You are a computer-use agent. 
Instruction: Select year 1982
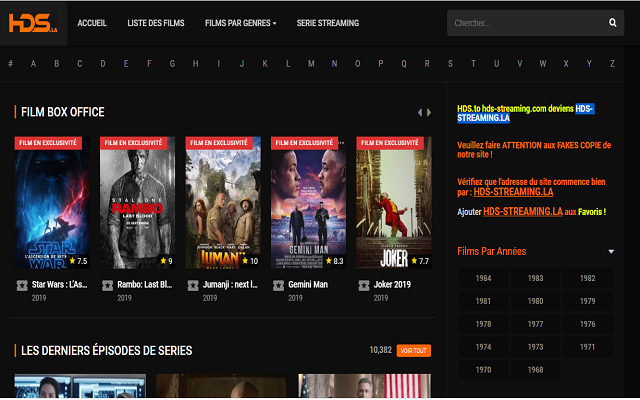click(x=588, y=278)
